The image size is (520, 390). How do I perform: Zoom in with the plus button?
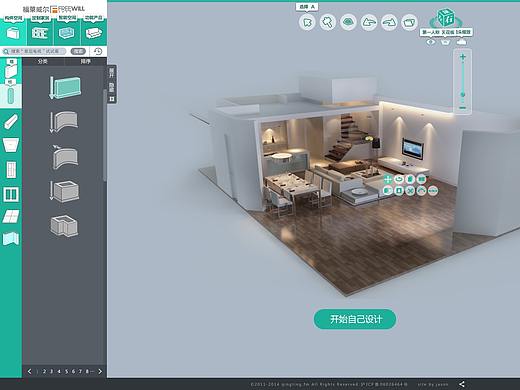click(463, 57)
